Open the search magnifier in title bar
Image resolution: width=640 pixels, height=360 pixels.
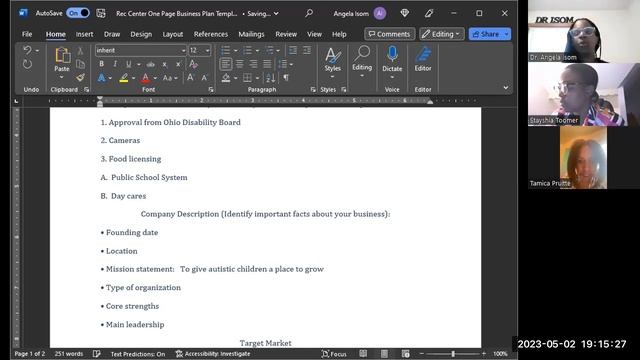point(309,13)
